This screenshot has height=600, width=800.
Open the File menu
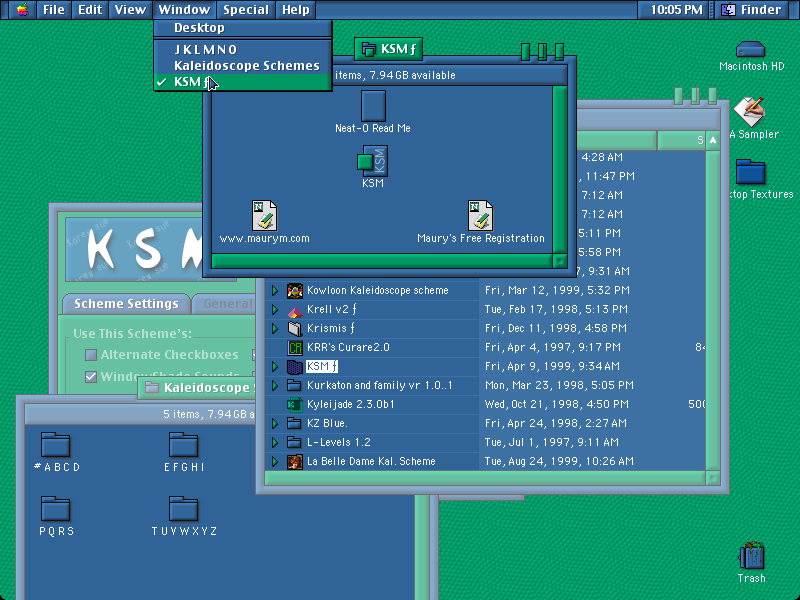[54, 10]
